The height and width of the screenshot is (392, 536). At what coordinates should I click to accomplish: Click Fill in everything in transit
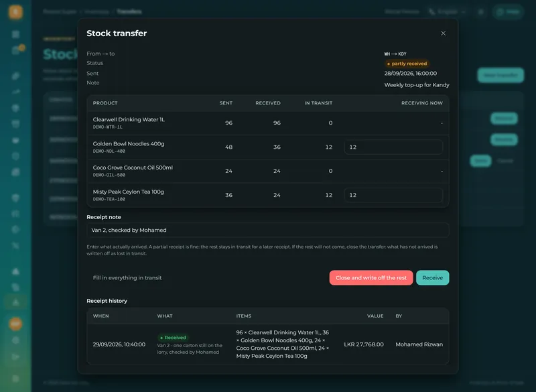127,278
